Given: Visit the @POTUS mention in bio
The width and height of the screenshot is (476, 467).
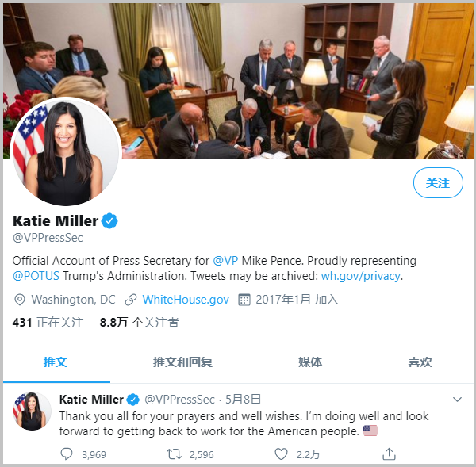Looking at the screenshot, I should pos(36,276).
